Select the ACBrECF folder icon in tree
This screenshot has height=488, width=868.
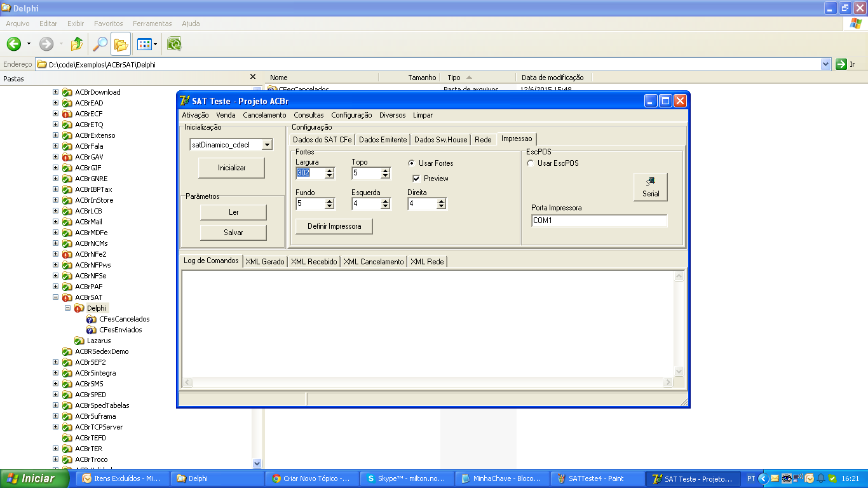coord(67,114)
